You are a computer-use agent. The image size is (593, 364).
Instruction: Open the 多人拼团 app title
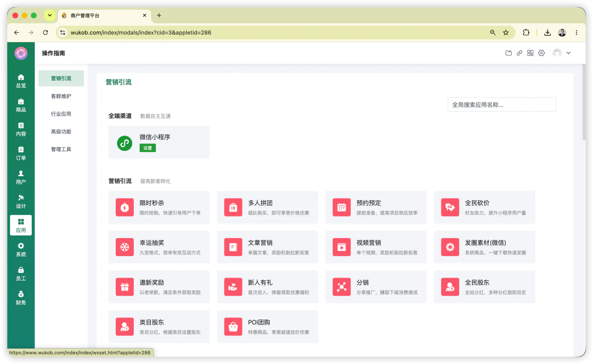point(260,203)
